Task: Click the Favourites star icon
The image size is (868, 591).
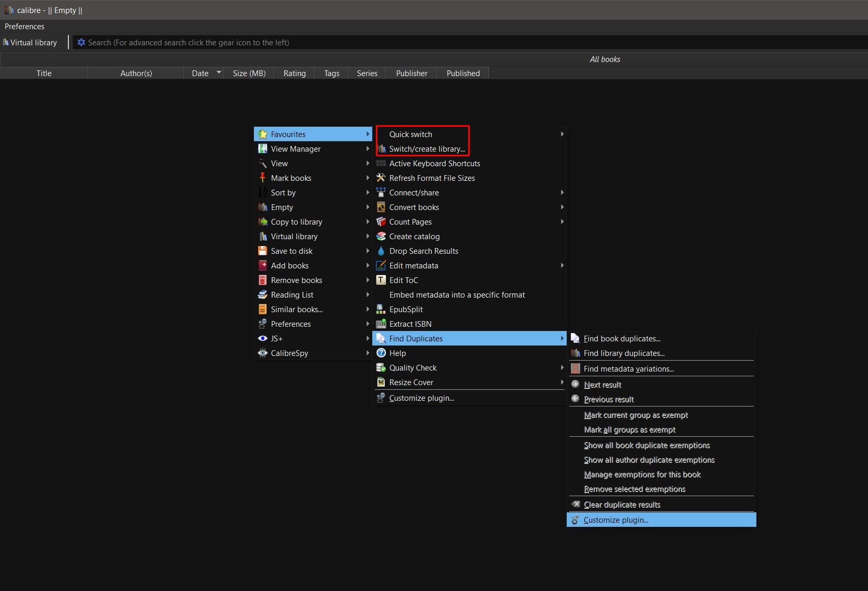Action: point(263,134)
